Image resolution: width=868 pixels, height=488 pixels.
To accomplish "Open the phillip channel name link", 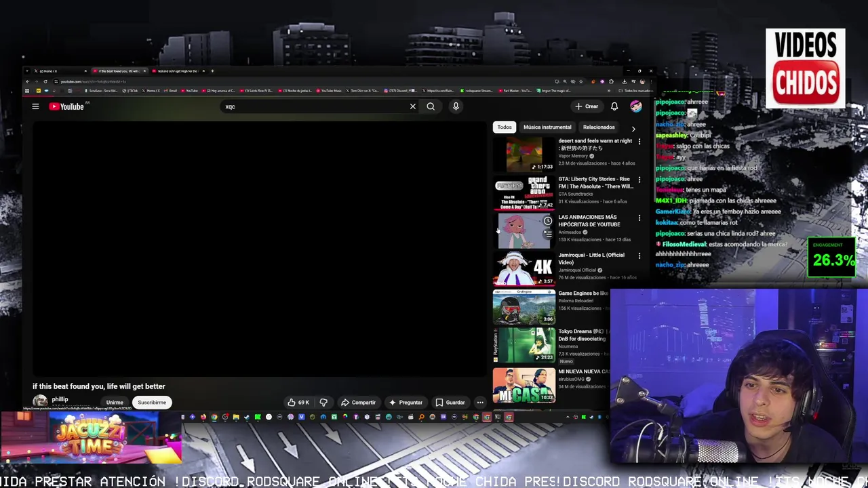I will (60, 399).
